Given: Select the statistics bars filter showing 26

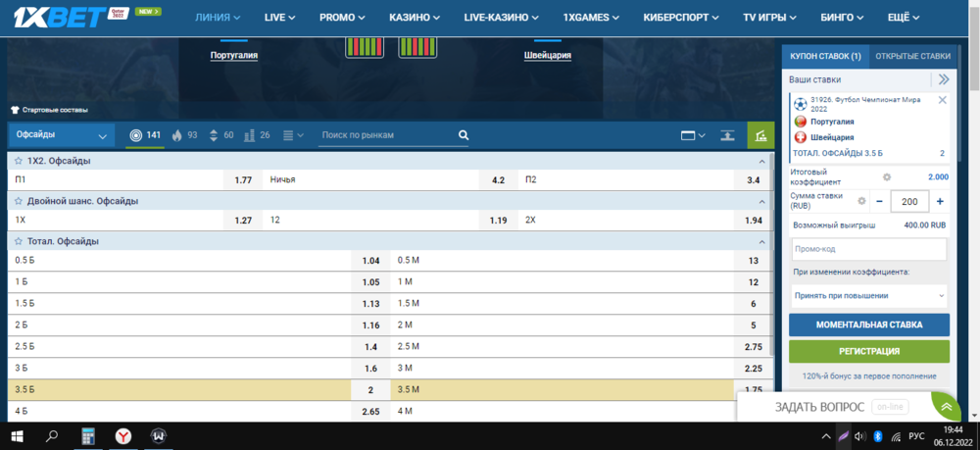Looking at the screenshot, I should click(x=258, y=135).
